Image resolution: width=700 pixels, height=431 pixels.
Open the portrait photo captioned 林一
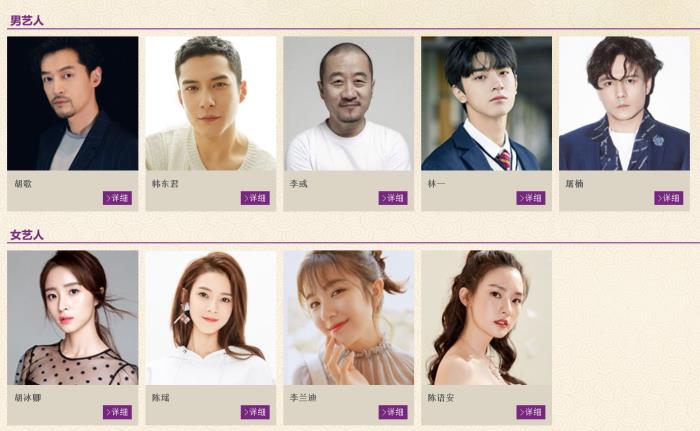coord(487,103)
